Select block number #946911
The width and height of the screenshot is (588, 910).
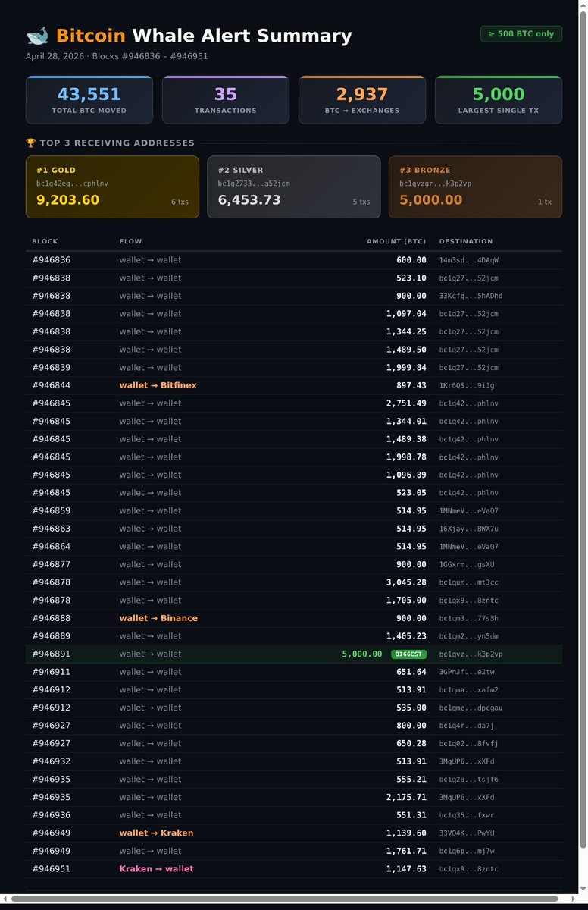[x=52, y=672]
